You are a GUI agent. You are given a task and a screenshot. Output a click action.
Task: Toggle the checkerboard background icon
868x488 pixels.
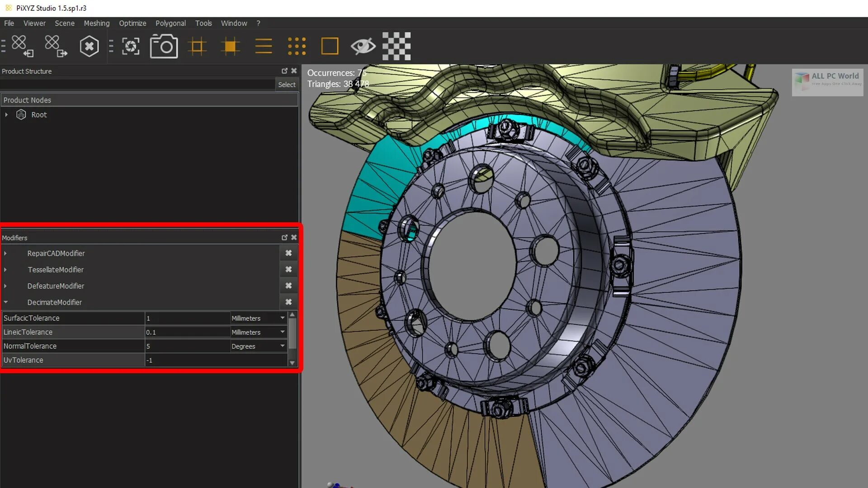click(396, 46)
